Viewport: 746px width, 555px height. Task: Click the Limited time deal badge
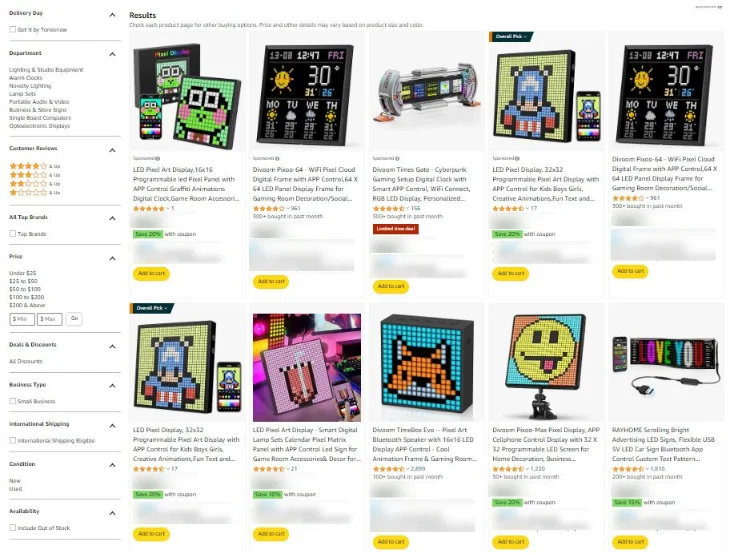(395, 229)
